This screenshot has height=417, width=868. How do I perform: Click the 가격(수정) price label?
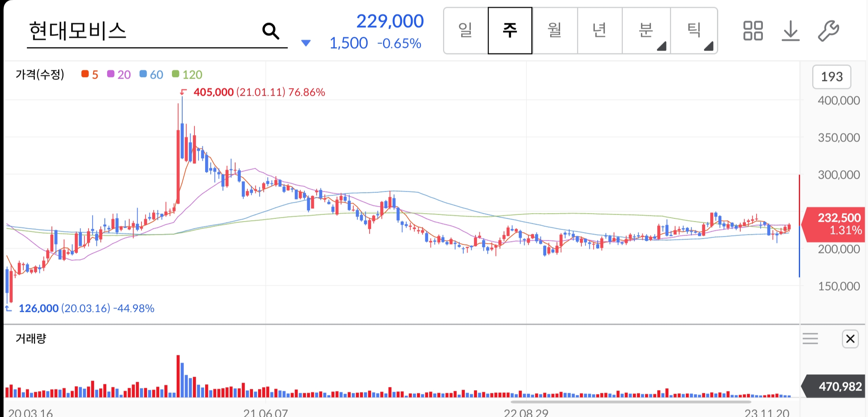click(40, 74)
